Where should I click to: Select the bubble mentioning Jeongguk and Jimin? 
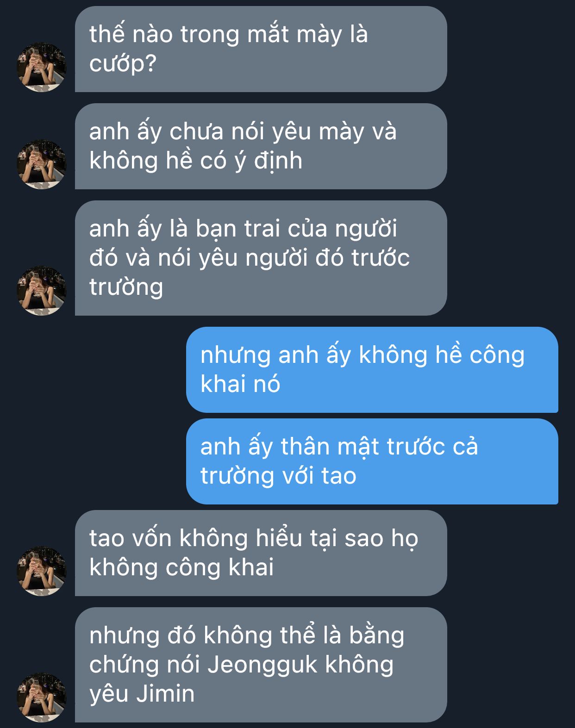tap(261, 665)
